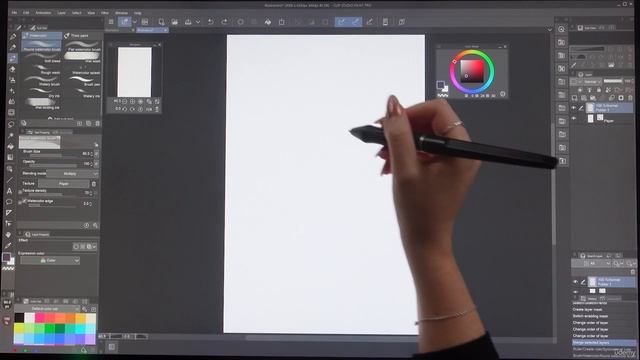Select the Magic wand auto select tool
This screenshot has height=360, width=640.
click(x=11, y=135)
